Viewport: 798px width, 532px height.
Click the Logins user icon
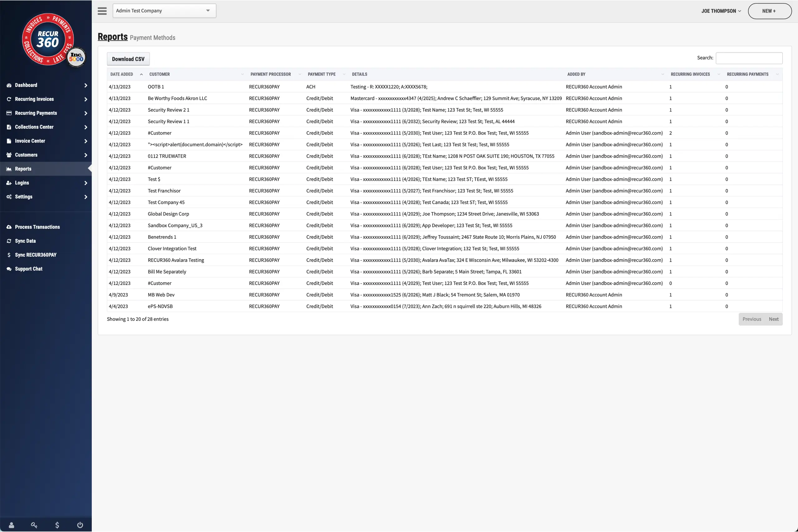click(9, 183)
